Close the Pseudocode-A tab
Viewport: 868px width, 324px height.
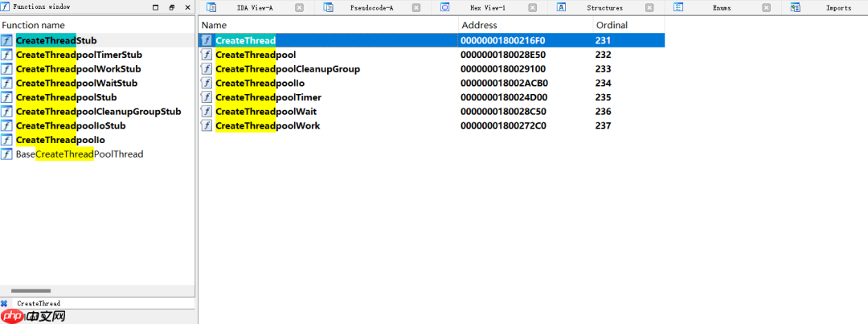[416, 8]
